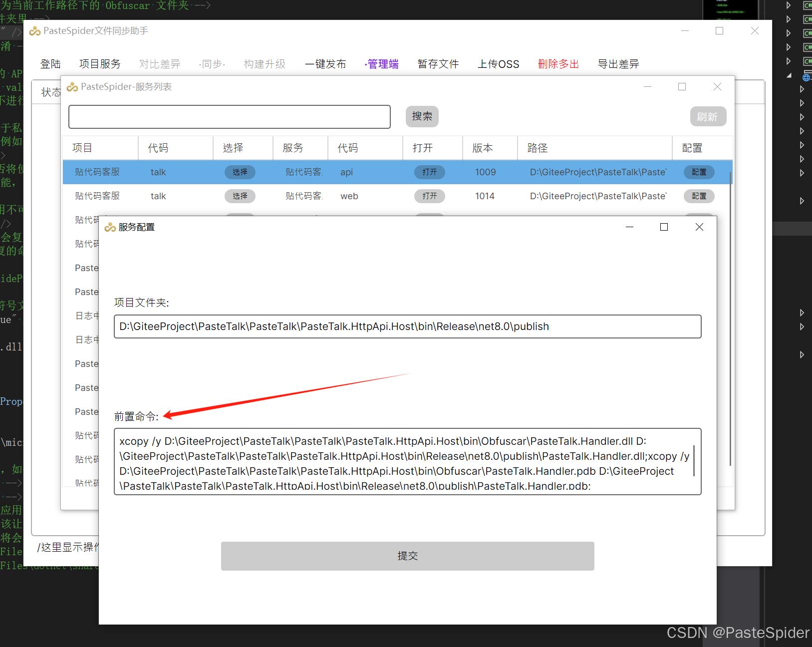Open the 项目服务 menu item

click(x=100, y=64)
